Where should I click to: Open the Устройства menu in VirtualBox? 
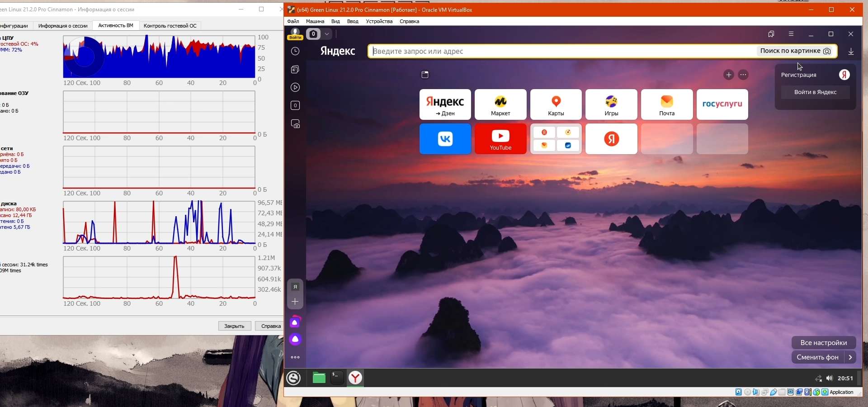tap(379, 21)
